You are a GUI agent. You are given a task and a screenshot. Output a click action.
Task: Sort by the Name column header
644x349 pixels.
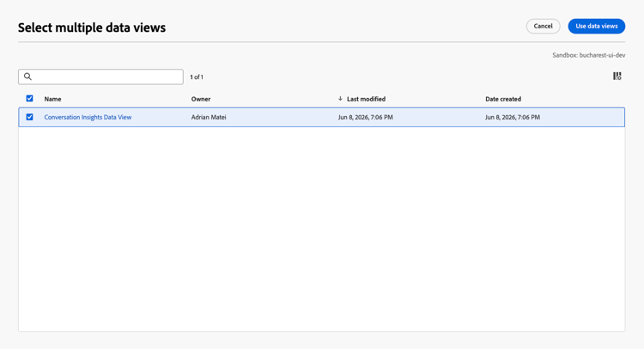click(52, 99)
